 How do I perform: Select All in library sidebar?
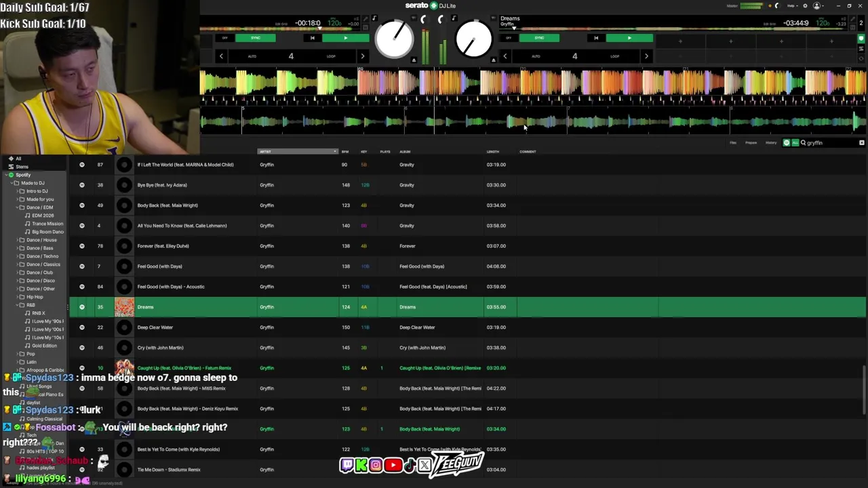pos(18,159)
